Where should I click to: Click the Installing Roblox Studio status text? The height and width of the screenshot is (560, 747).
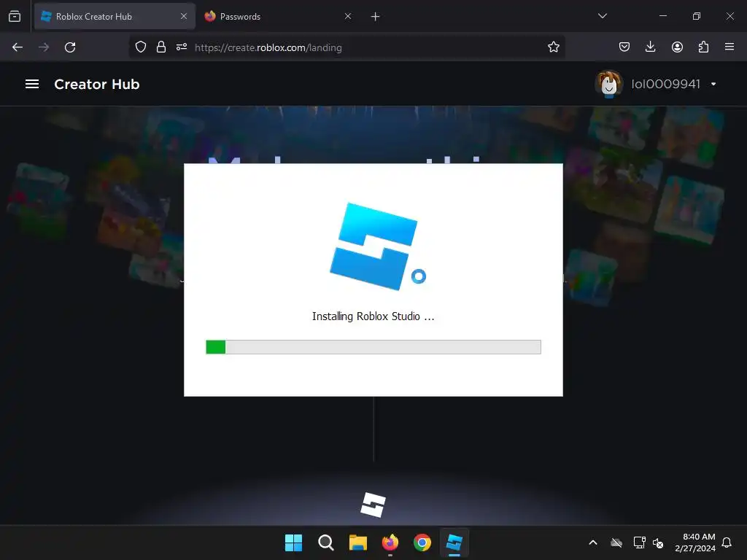point(373,316)
